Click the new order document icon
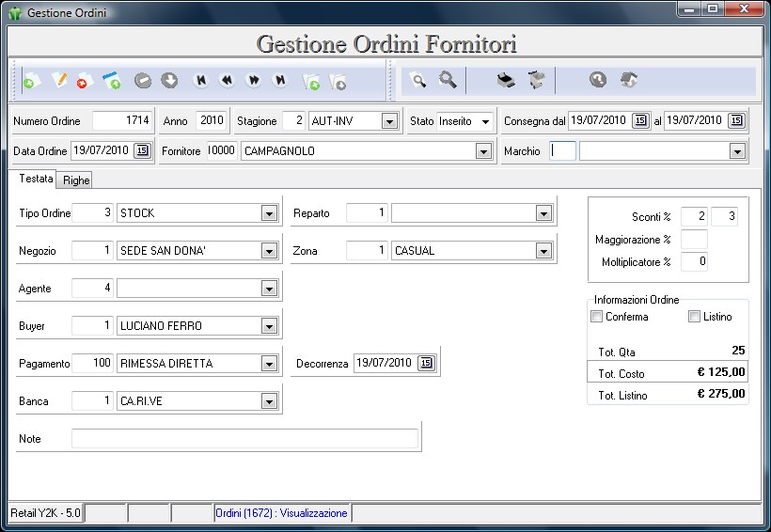Viewport: 771px width, 532px height. coord(31,81)
